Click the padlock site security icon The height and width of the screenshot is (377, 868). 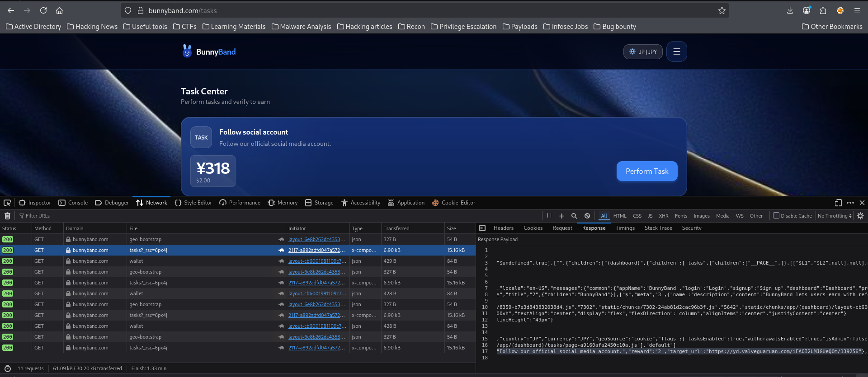click(141, 10)
